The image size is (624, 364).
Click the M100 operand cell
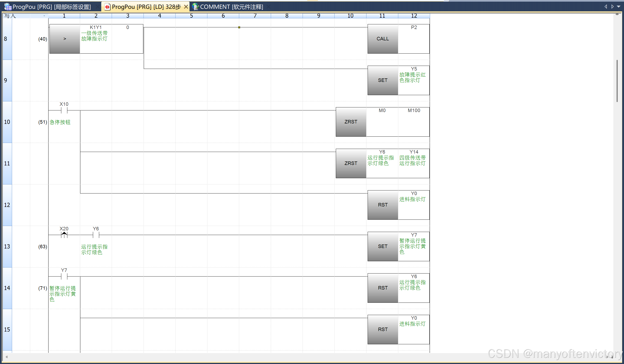[414, 122]
